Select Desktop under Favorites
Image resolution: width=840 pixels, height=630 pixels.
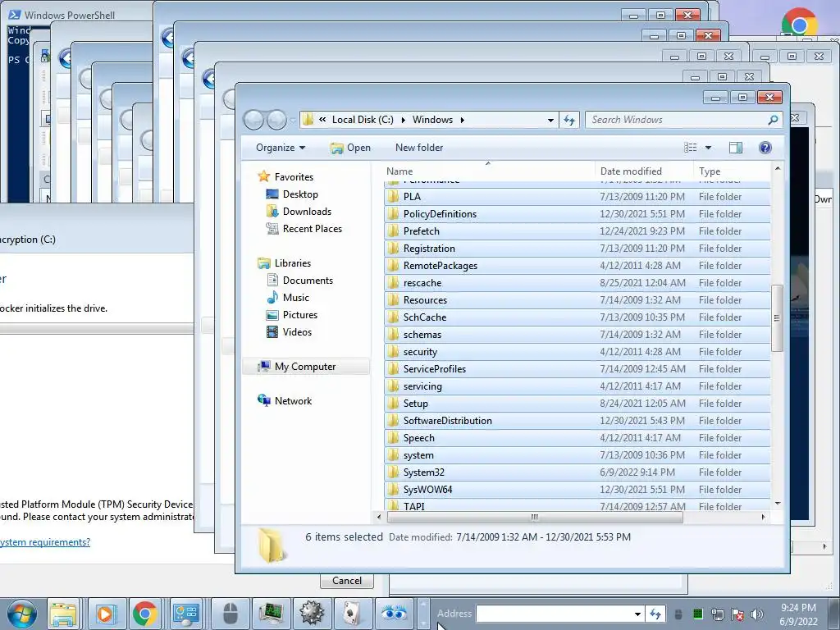(300, 194)
